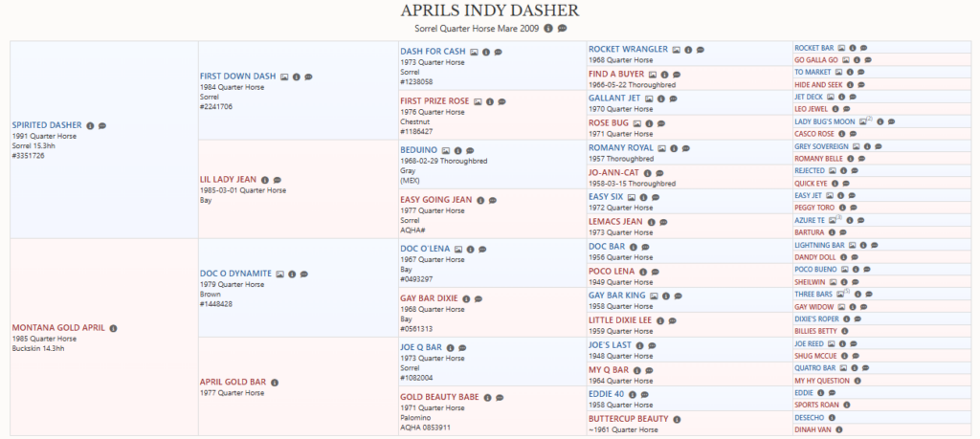
Task: Open info icon next to Lil Lady Jean
Action: click(264, 180)
